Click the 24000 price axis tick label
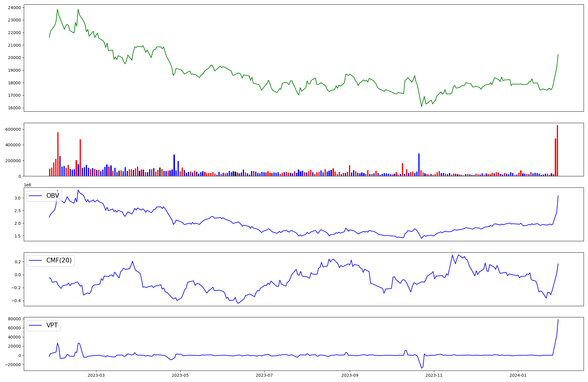Viewport: 588px width, 382px height. tap(14, 8)
